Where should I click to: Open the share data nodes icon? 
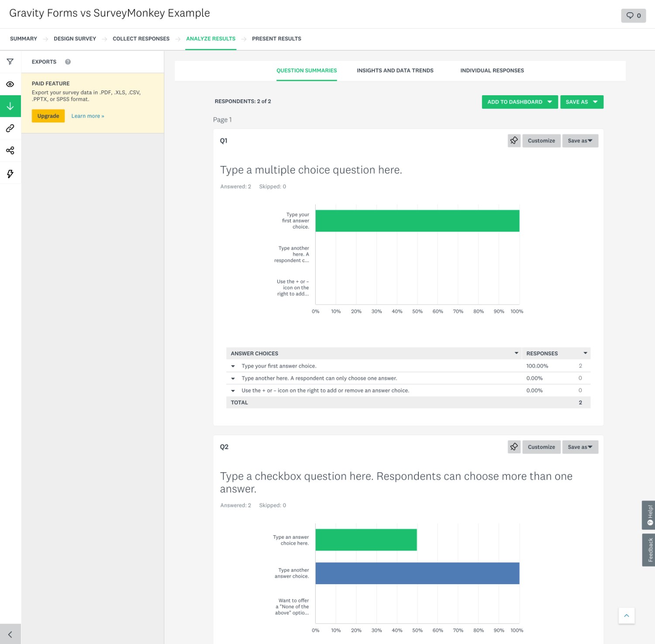pos(10,150)
